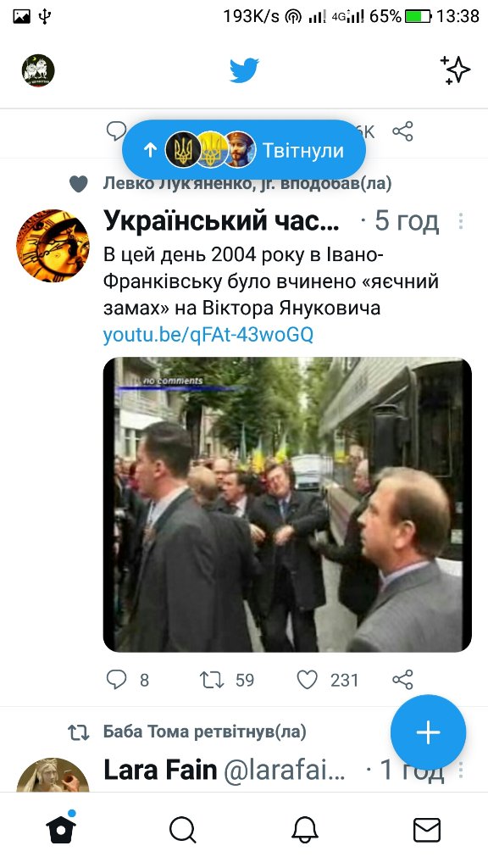Image resolution: width=488 pixels, height=868 pixels.
Task: Tap the Twitter bird logo
Action: tap(244, 70)
